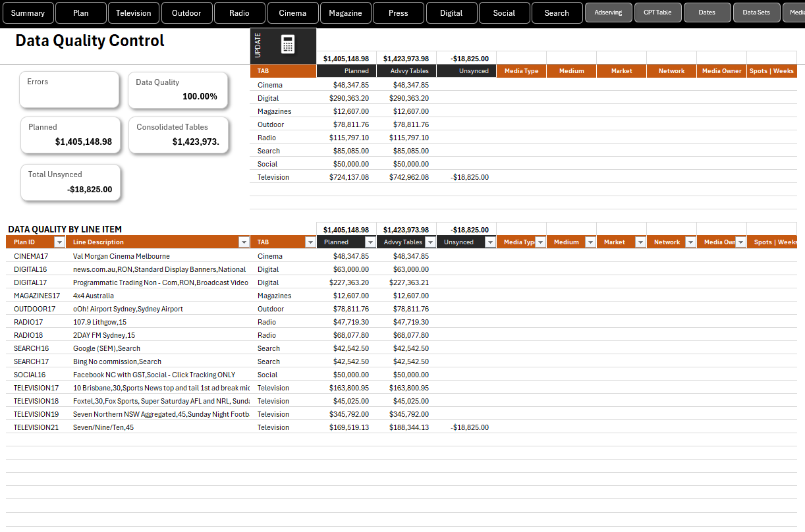The width and height of the screenshot is (805, 532).
Task: Open the Medium column filter dropdown
Action: click(590, 242)
